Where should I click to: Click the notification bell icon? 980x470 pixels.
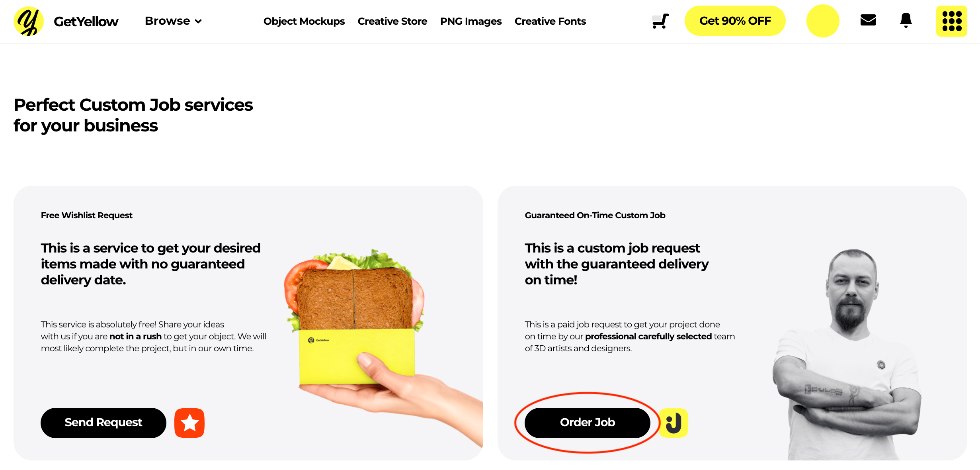click(x=906, y=21)
